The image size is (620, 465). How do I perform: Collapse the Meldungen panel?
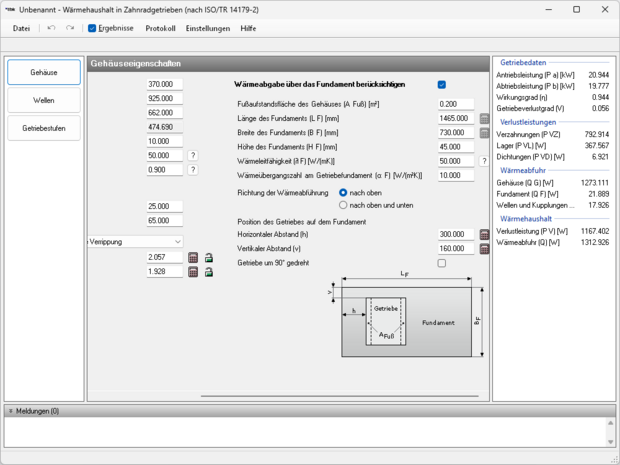[10, 411]
